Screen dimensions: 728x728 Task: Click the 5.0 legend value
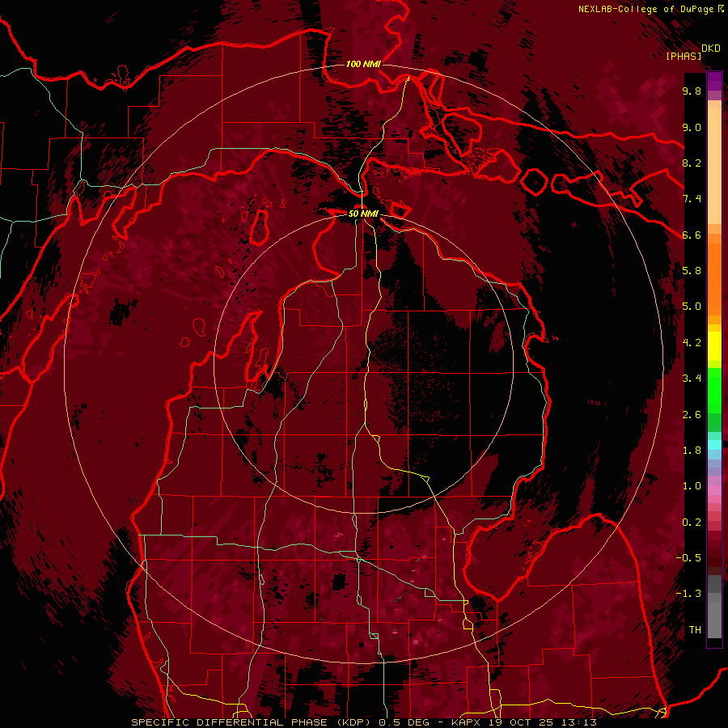[692, 307]
